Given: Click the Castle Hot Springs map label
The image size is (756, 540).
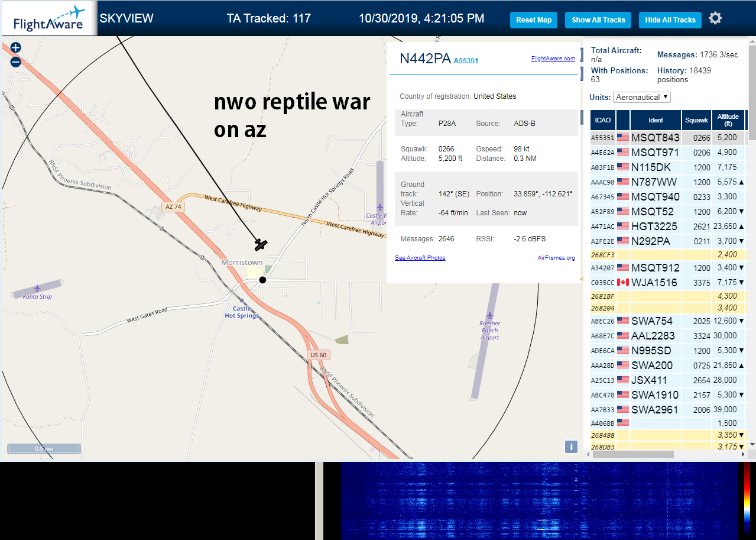Looking at the screenshot, I should point(242,312).
